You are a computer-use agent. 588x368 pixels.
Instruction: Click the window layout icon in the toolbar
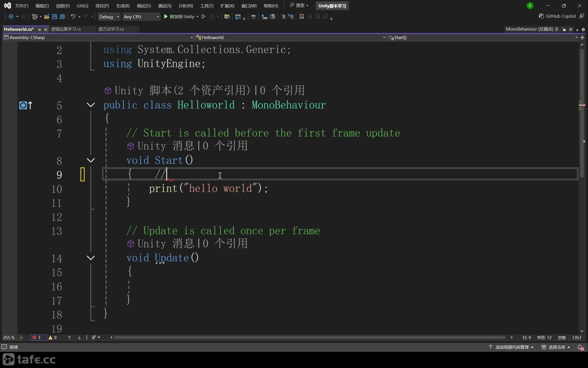point(238,17)
